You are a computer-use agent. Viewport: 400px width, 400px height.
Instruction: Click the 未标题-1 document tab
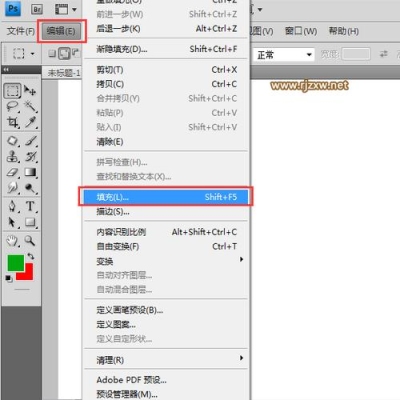tap(63, 73)
